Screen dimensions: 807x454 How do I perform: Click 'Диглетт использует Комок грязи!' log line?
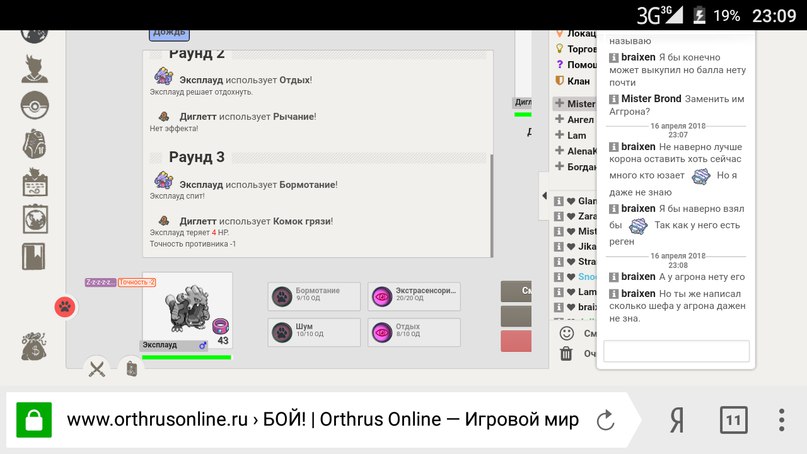tap(256, 221)
